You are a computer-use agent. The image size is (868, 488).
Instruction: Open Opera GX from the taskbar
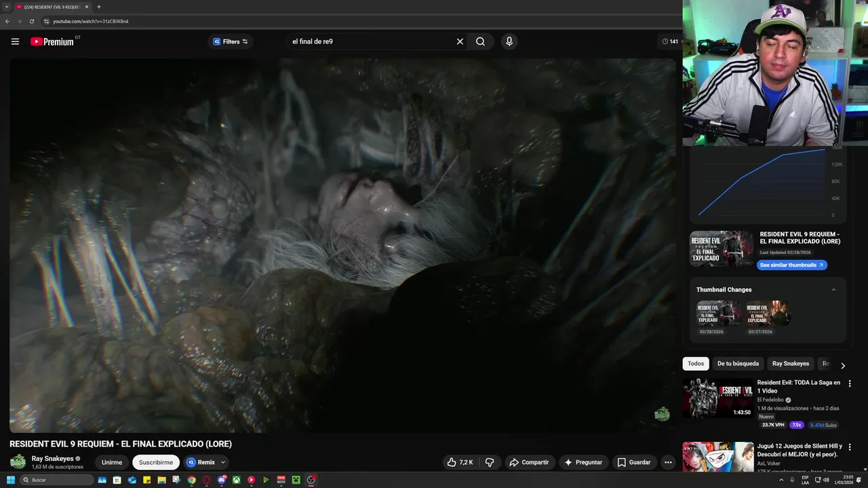click(x=207, y=480)
